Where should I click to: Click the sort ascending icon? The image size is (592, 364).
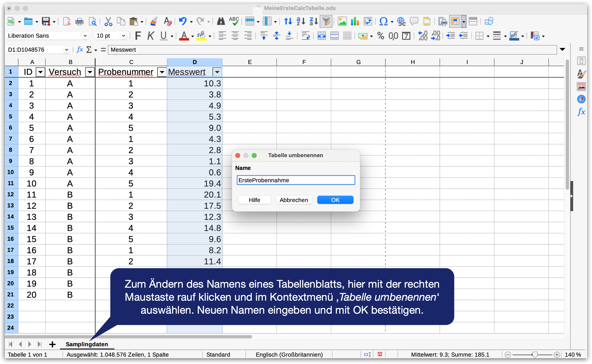pyautogui.click(x=301, y=22)
